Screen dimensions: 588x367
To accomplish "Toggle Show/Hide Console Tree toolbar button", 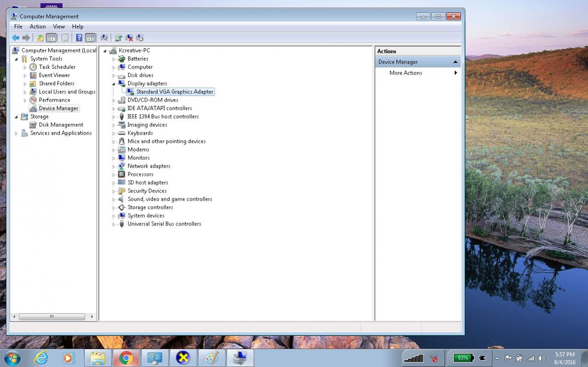I will pos(51,38).
